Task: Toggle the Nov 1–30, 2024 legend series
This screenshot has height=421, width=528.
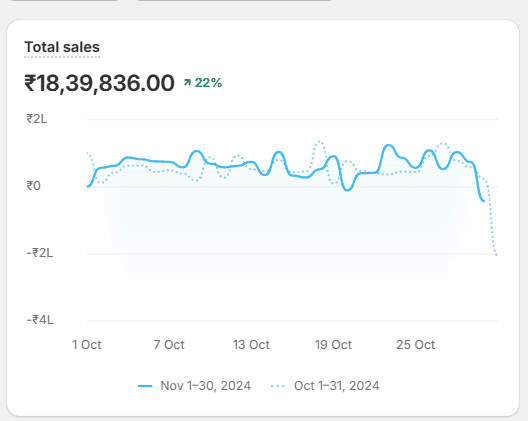Action: 194,386
